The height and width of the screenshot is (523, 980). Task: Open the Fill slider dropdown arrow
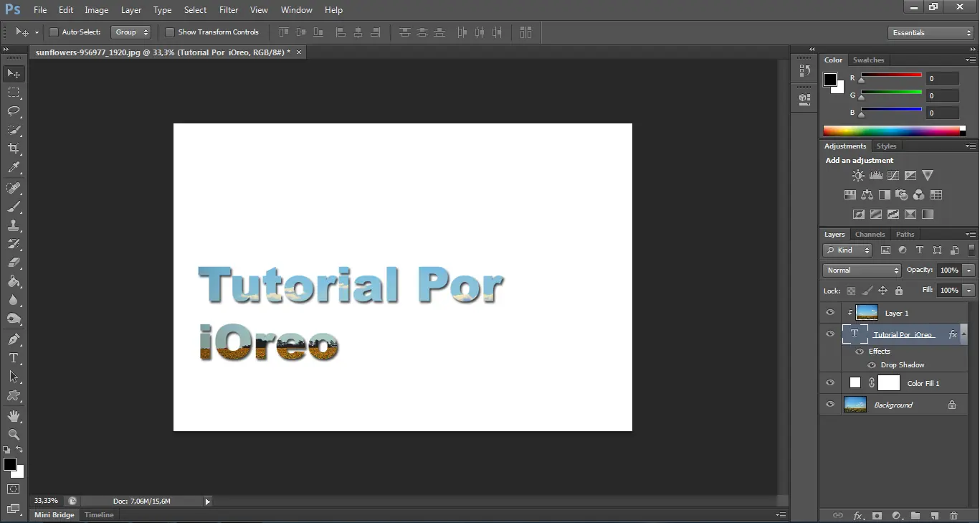pos(969,291)
